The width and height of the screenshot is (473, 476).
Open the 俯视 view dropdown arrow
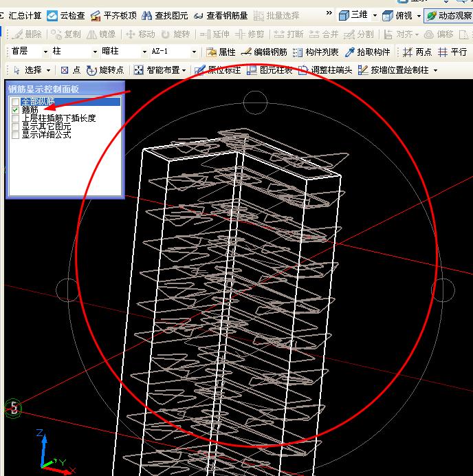[419, 16]
